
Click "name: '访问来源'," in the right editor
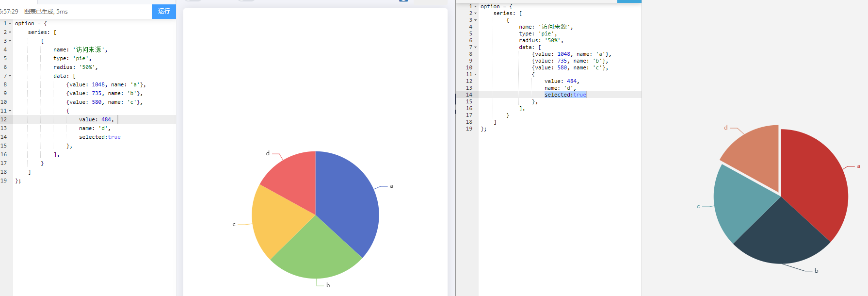click(x=546, y=27)
